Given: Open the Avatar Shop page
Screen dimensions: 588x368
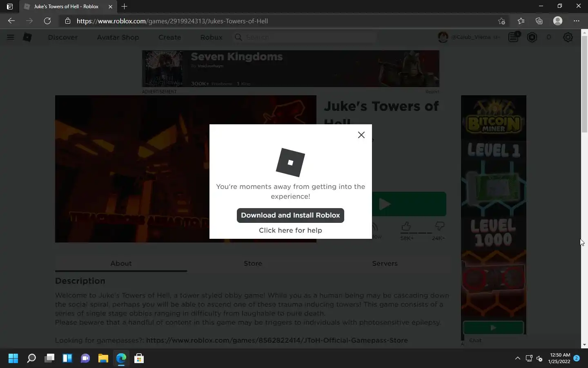Looking at the screenshot, I should tap(118, 37).
